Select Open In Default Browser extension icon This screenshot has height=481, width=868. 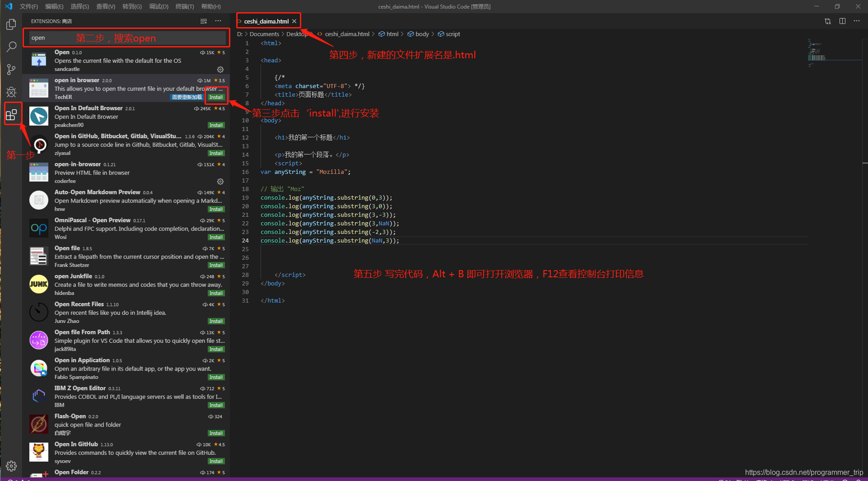pyautogui.click(x=39, y=116)
